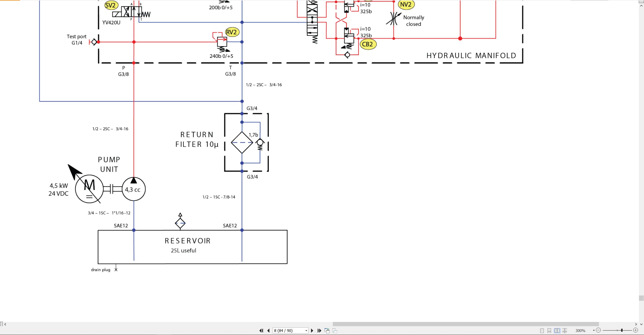Screen dimensions: 644x335
Task: Enable continuous page view mode
Action: pyautogui.click(x=549, y=330)
